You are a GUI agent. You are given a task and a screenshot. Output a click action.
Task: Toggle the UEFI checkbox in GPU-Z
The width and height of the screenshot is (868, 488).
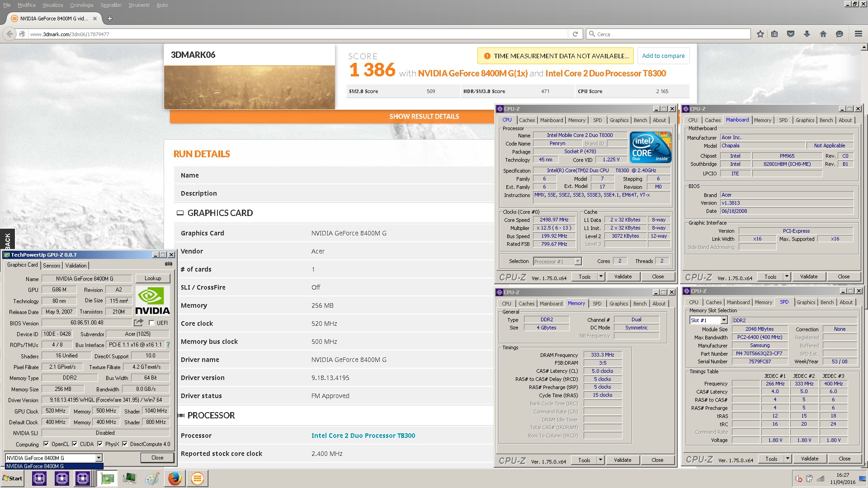tap(151, 323)
